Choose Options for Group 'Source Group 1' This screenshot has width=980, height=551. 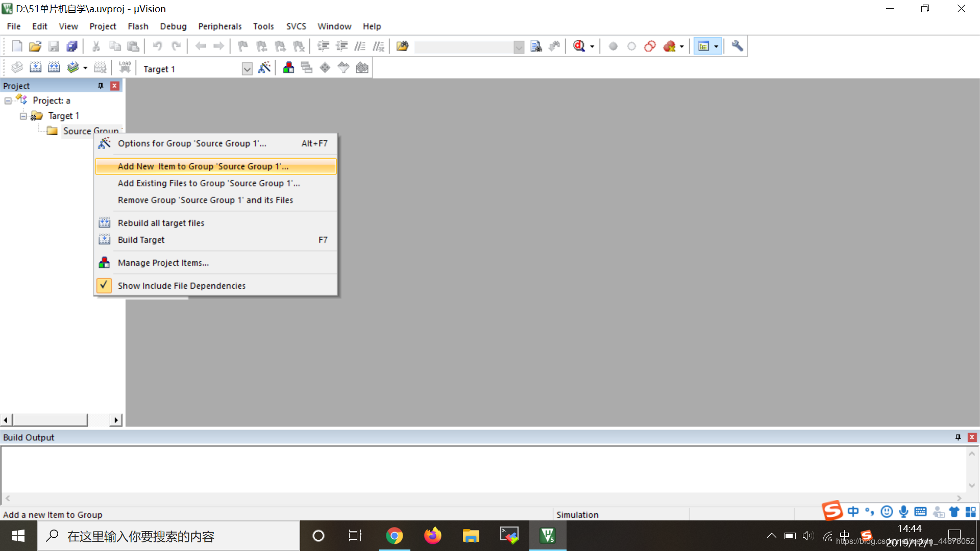coord(215,143)
